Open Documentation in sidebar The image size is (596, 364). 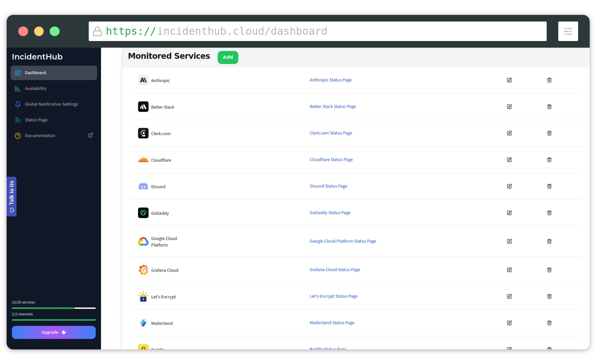pos(40,136)
